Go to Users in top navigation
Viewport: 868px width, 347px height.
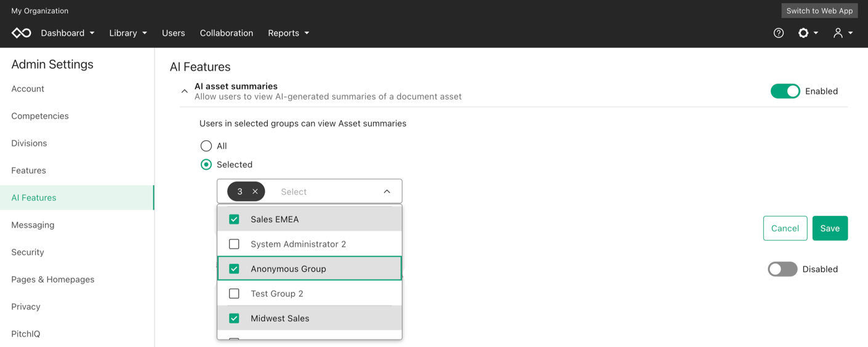(x=174, y=33)
